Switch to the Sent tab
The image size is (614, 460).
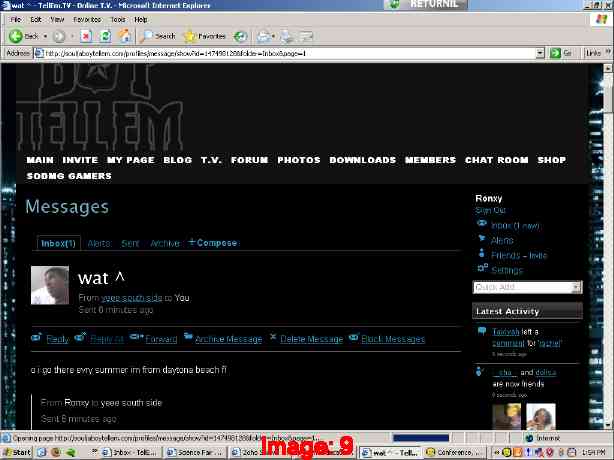[x=130, y=244]
